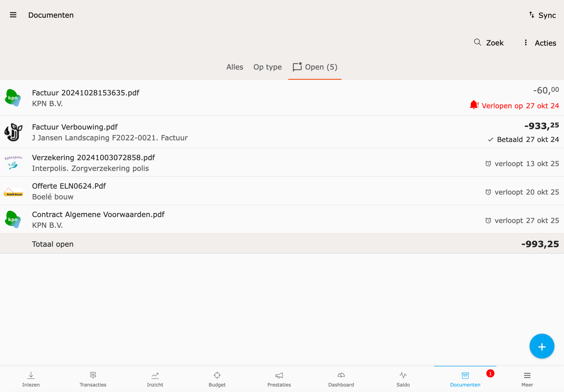
Task: Click the Documenten page title
Action: 51,15
